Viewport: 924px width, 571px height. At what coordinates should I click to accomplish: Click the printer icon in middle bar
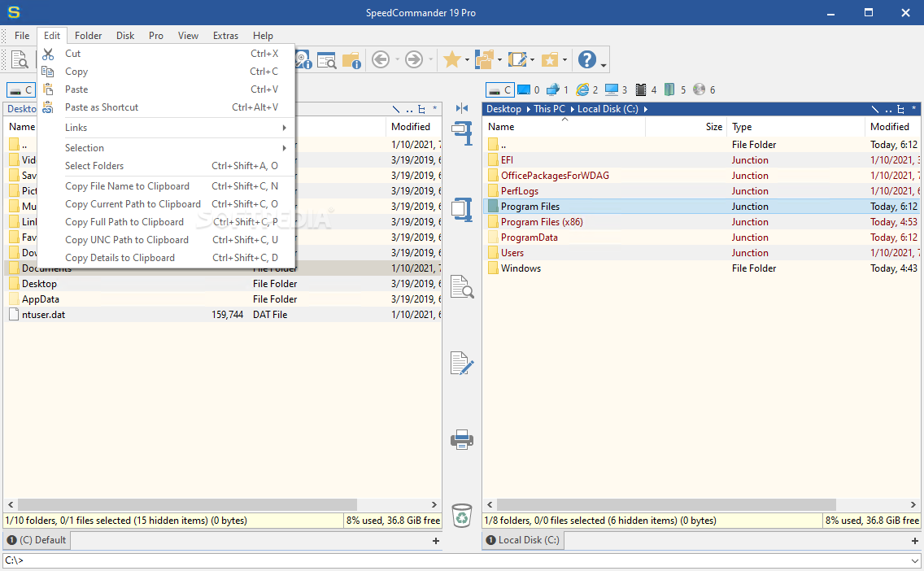tap(462, 439)
